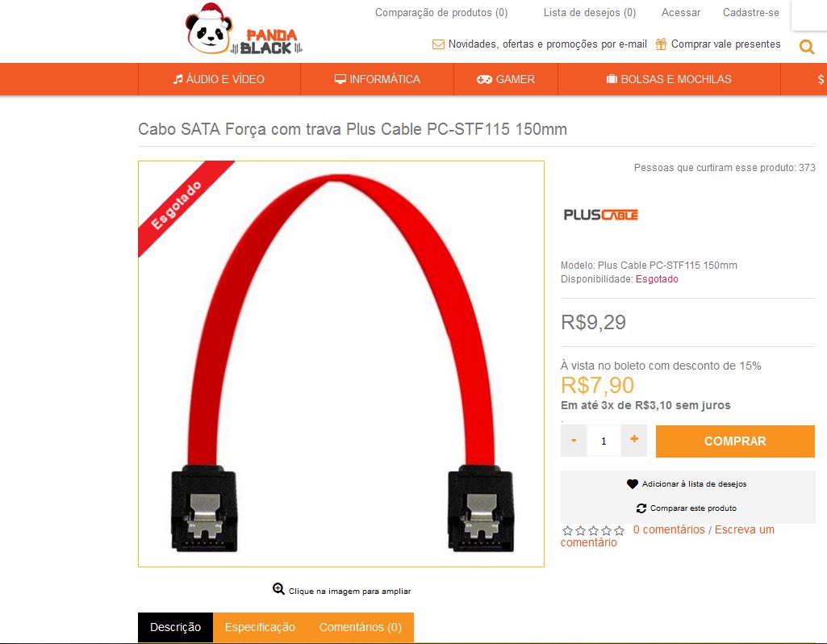Increase quantity with the plus button
Image resolution: width=827 pixels, height=644 pixels.
(634, 441)
